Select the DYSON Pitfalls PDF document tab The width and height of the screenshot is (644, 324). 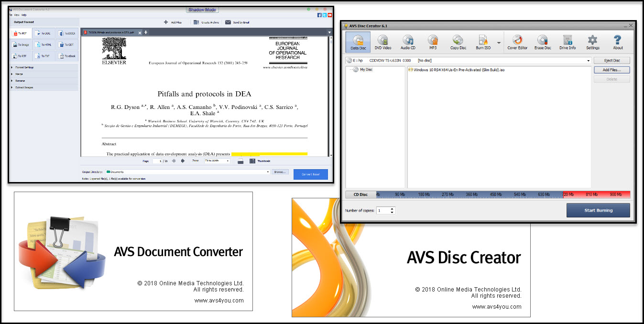[x=111, y=32]
